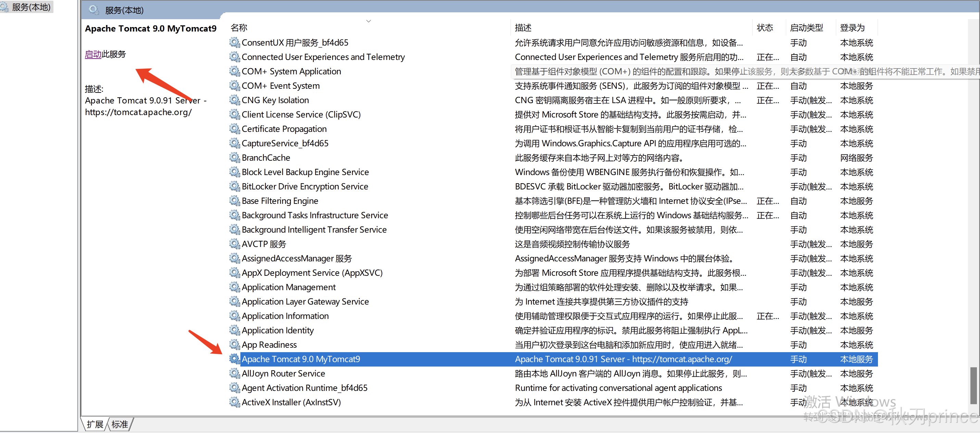The width and height of the screenshot is (980, 433).
Task: Click the Certificate Propagation service icon
Action: 235,128
